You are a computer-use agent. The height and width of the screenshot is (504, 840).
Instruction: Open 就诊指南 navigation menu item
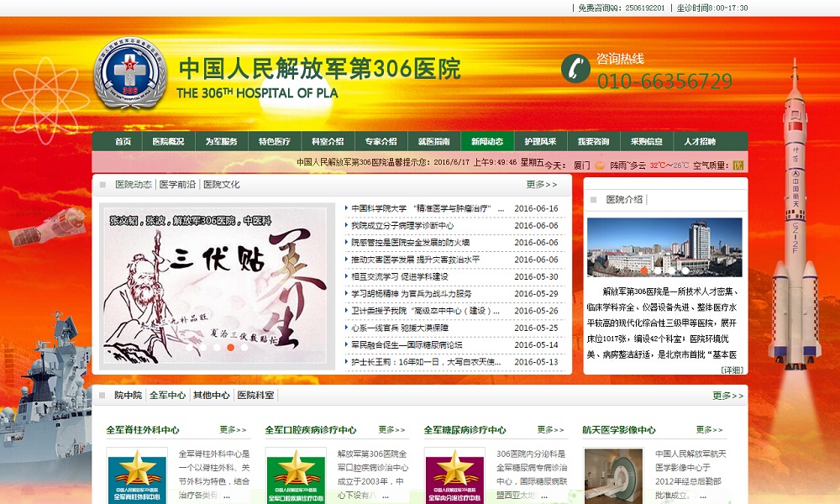click(x=434, y=141)
